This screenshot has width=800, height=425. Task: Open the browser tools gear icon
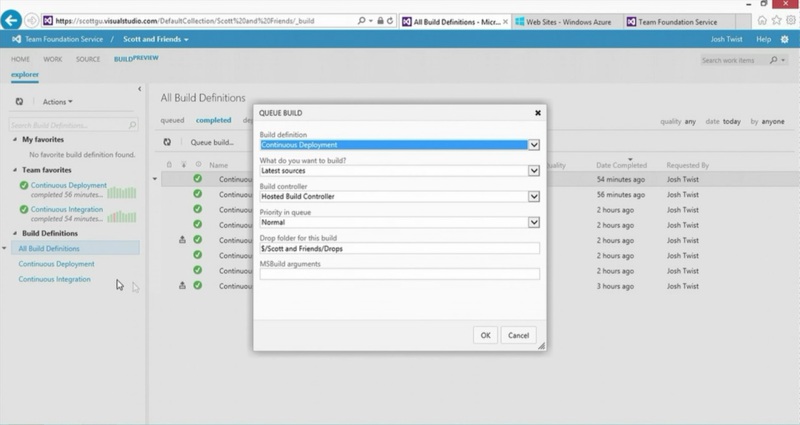point(790,20)
